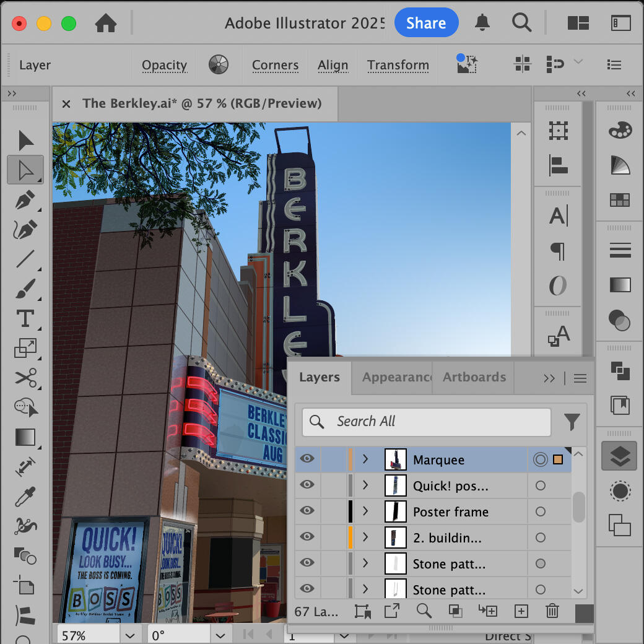644x644 pixels.
Task: Switch to the Artboards tab
Action: click(473, 378)
